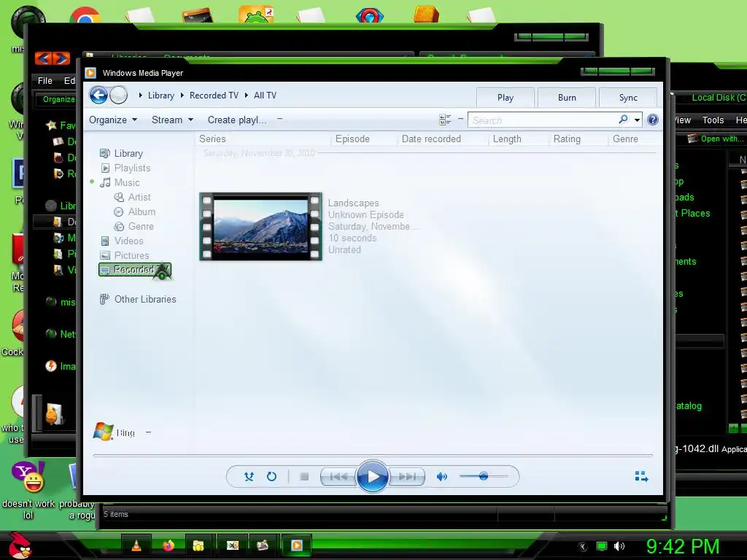Click into the Search field
Screen dimensions: 747x560
[543, 120]
